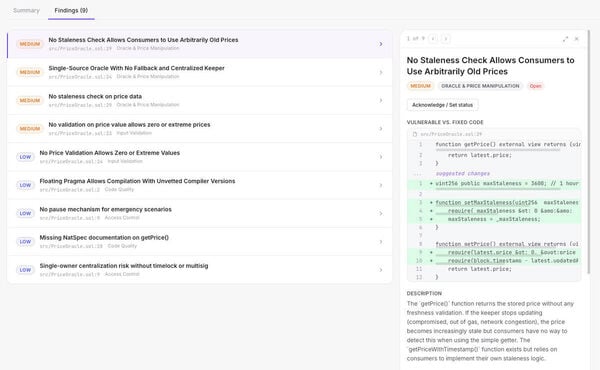Screen dimensions: 600x370
Task: Select finding 'Missing NatSpec documentation on getPrice()'
Action: 200,242
